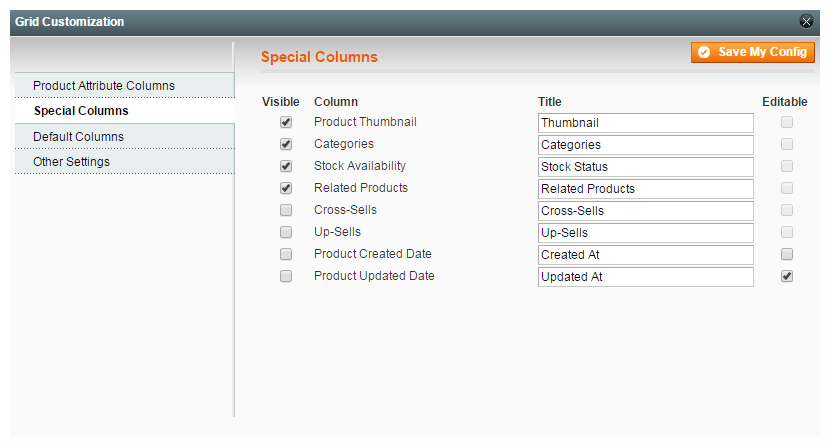Check Visible for Up-Sells column

coord(286,232)
